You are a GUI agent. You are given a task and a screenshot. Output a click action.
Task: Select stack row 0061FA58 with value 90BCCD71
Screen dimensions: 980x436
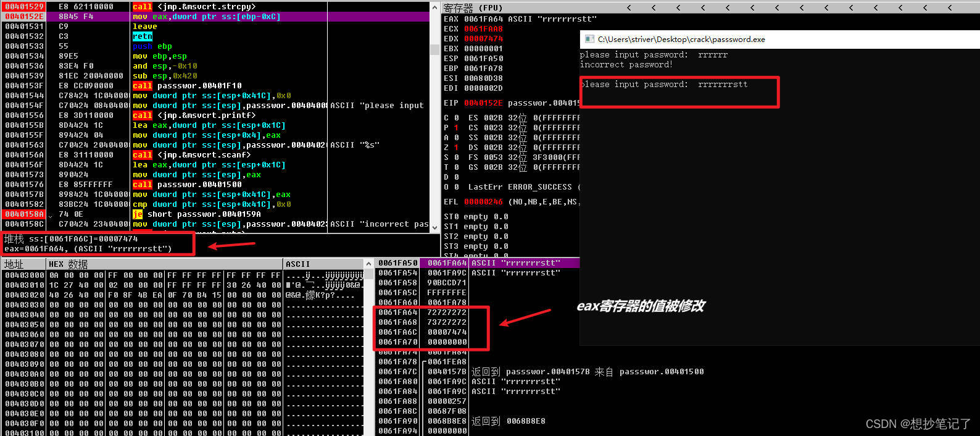pyautogui.click(x=478, y=283)
